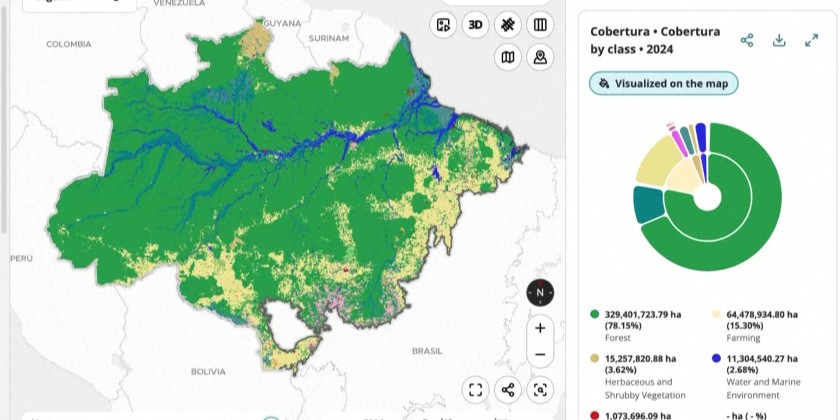Click the satellite imagery icon
The width and height of the screenshot is (840, 420).
(x=508, y=25)
